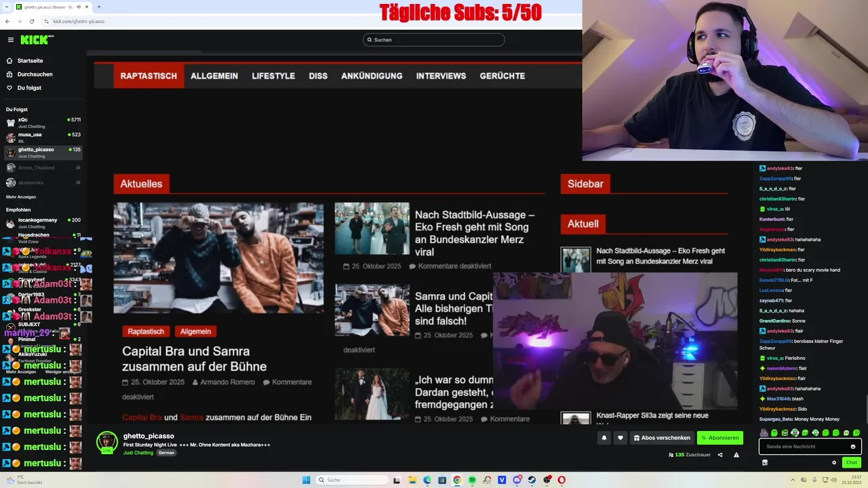868x488 pixels.
Task: Open Armin_Thailand offline channel
Action: coord(43,167)
